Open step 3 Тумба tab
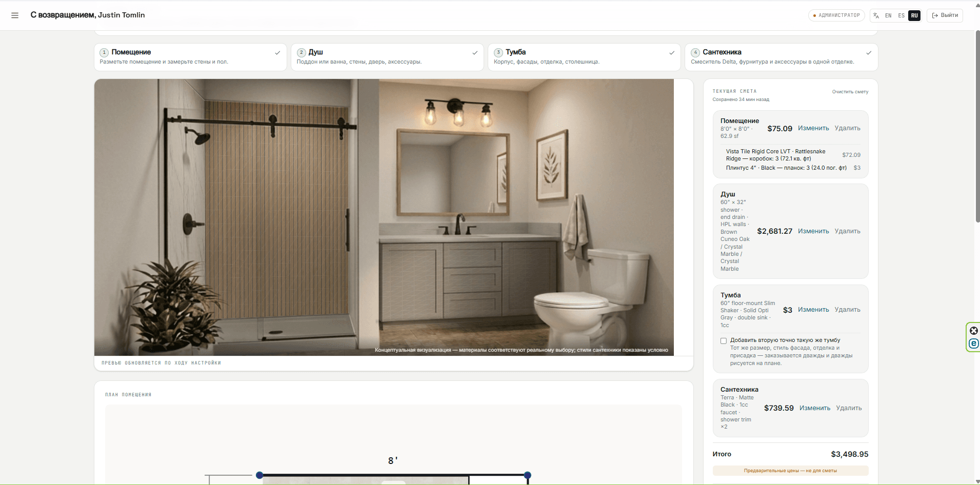 pyautogui.click(x=584, y=57)
